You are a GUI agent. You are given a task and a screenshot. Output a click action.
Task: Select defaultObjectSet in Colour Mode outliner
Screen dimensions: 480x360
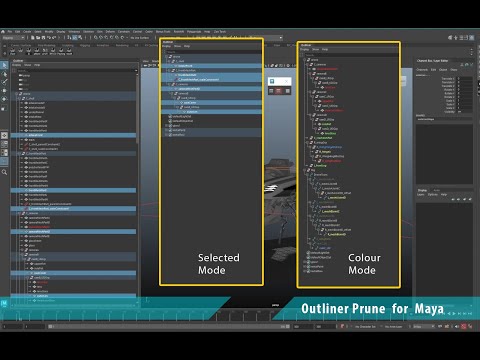point(320,257)
